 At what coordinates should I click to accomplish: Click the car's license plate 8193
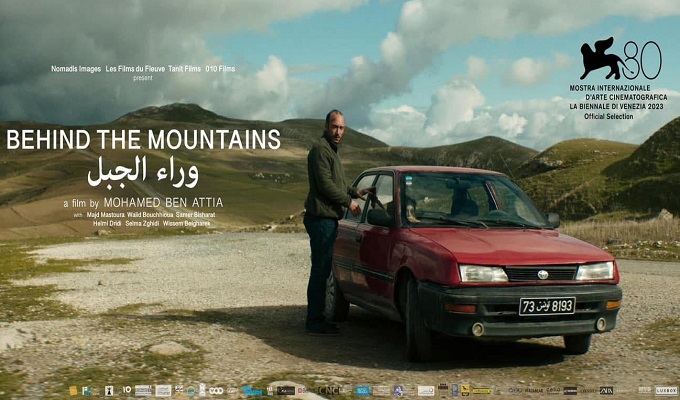click(547, 305)
